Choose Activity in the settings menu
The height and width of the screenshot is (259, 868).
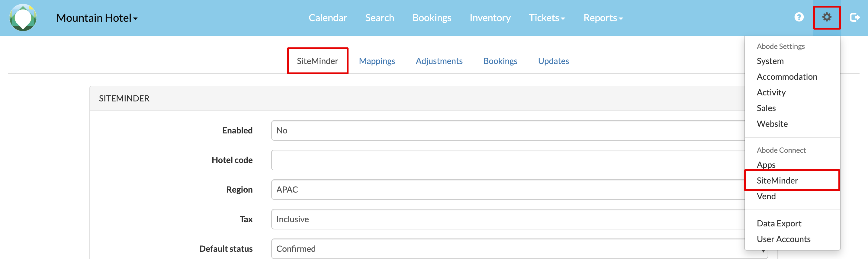[x=771, y=92]
